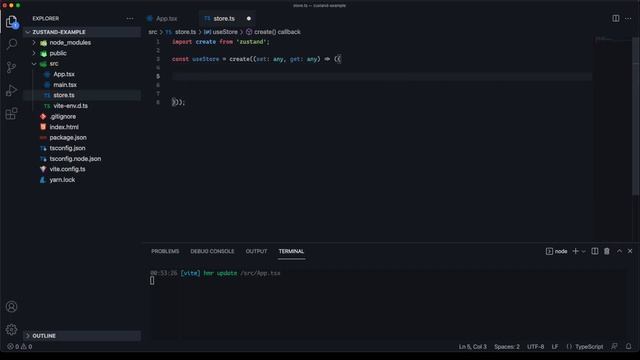640x360 pixels.
Task: Split the editor to the right
Action: (616, 18)
